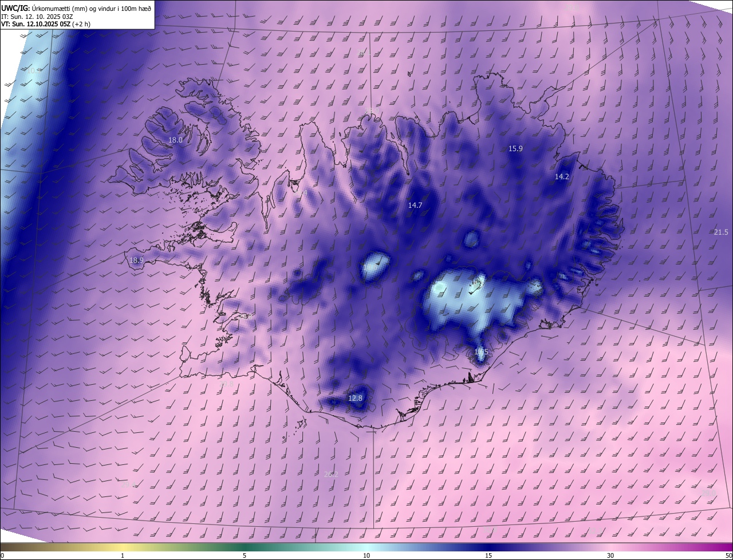Click the color scale tick labelled 50

coord(728,555)
